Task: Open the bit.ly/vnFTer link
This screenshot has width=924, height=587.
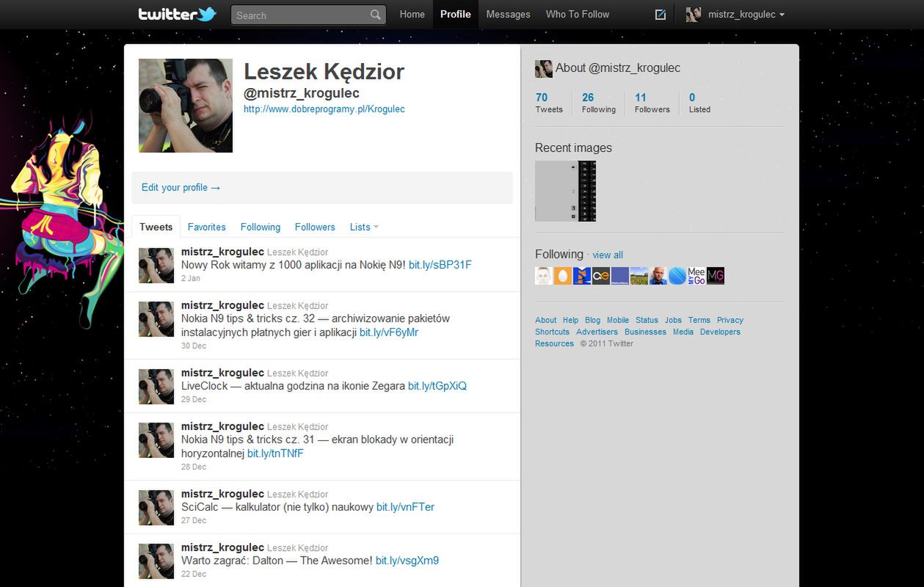Action: pyautogui.click(x=405, y=507)
